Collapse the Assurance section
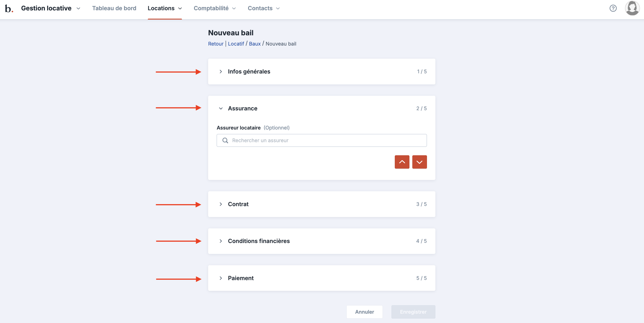The width and height of the screenshot is (644, 323). click(x=221, y=108)
